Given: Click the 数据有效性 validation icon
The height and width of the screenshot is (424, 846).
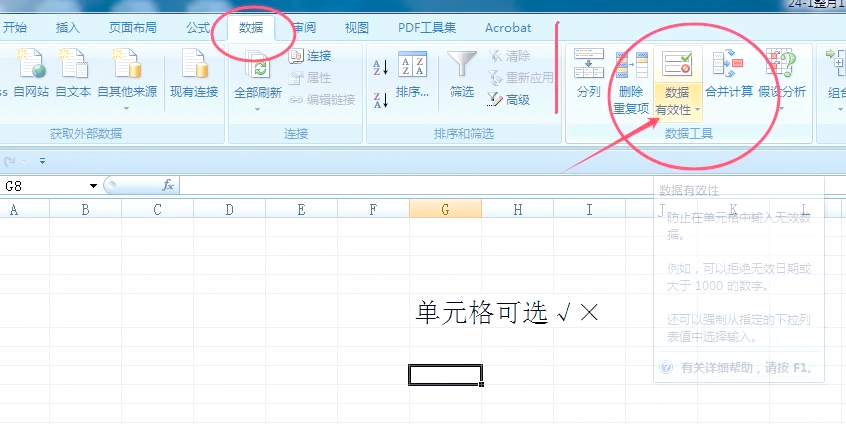Looking at the screenshot, I should click(677, 65).
